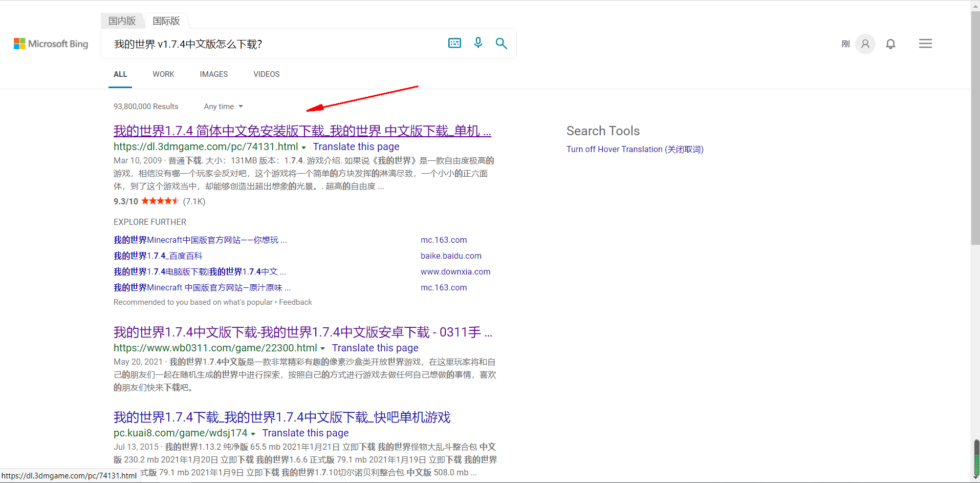Click Translate this page for wb0311 result
The width and height of the screenshot is (980, 483).
(375, 348)
